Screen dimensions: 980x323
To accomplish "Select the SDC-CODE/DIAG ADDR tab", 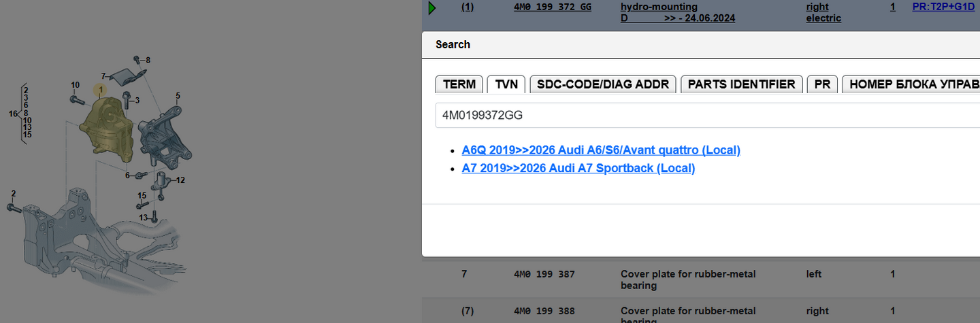I will (x=603, y=84).
